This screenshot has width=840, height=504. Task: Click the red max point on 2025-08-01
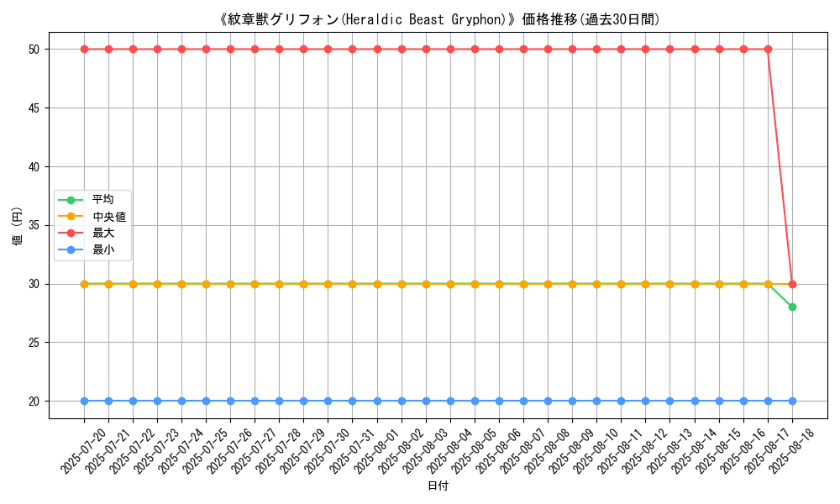click(377, 50)
